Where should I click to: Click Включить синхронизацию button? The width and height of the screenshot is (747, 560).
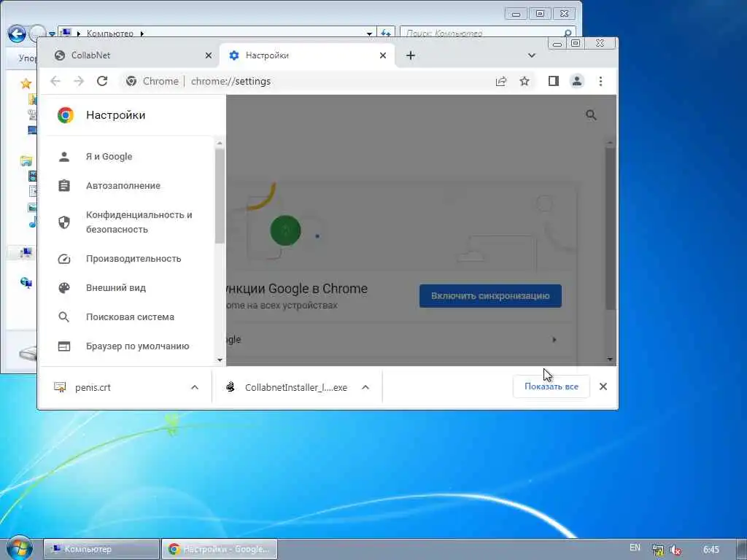[x=490, y=296]
